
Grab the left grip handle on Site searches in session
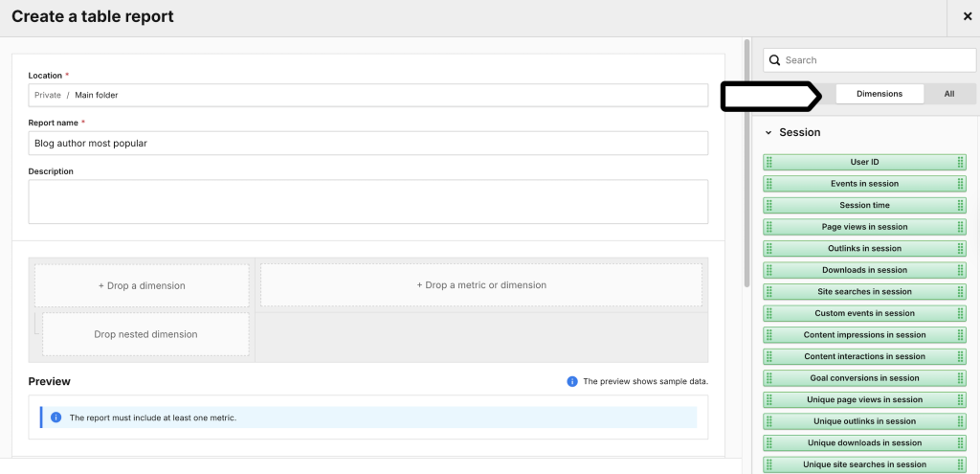pyautogui.click(x=769, y=291)
